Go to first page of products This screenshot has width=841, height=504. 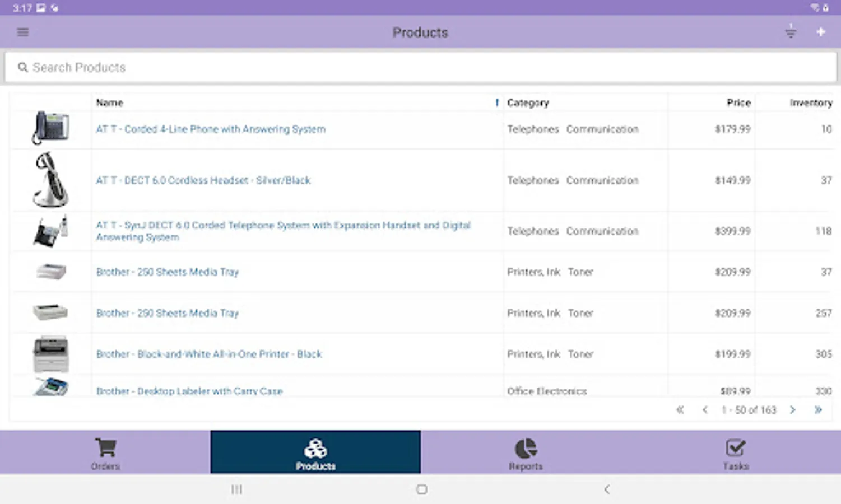click(x=680, y=410)
